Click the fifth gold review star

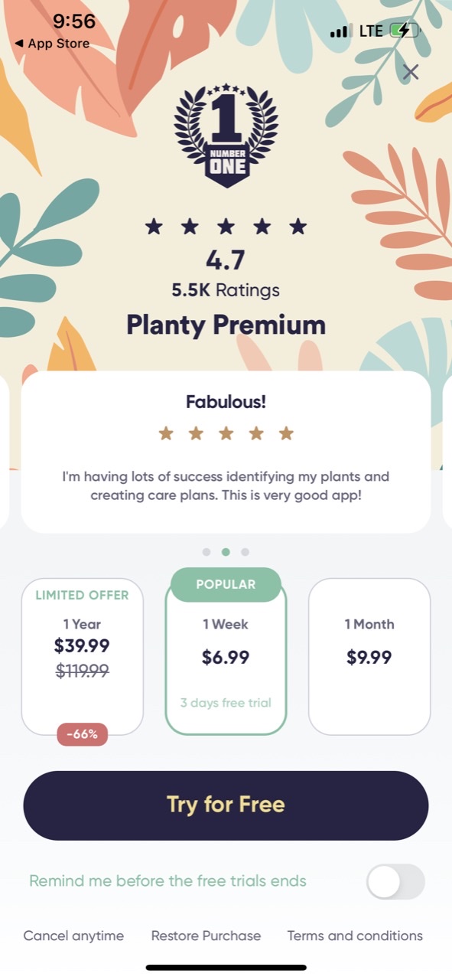coord(285,433)
